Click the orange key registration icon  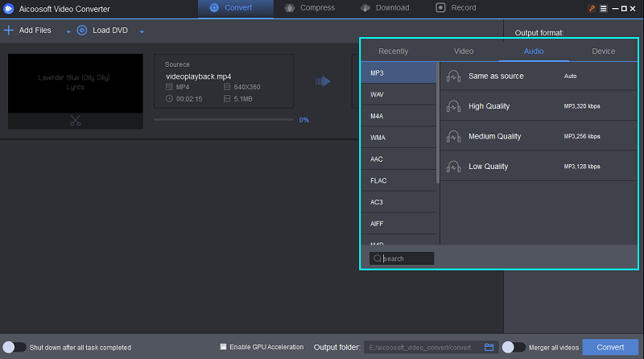pyautogui.click(x=592, y=8)
